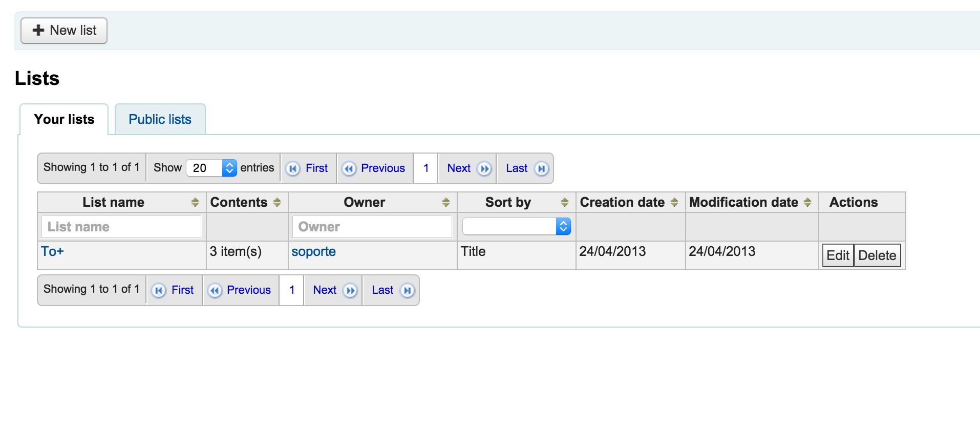Sort table by Contents column arrows
This screenshot has width=980, height=432.
pyautogui.click(x=277, y=202)
